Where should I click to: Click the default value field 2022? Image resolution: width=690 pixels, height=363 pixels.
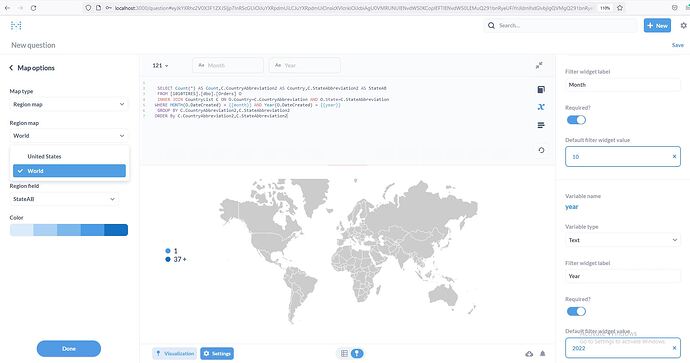[623, 348]
